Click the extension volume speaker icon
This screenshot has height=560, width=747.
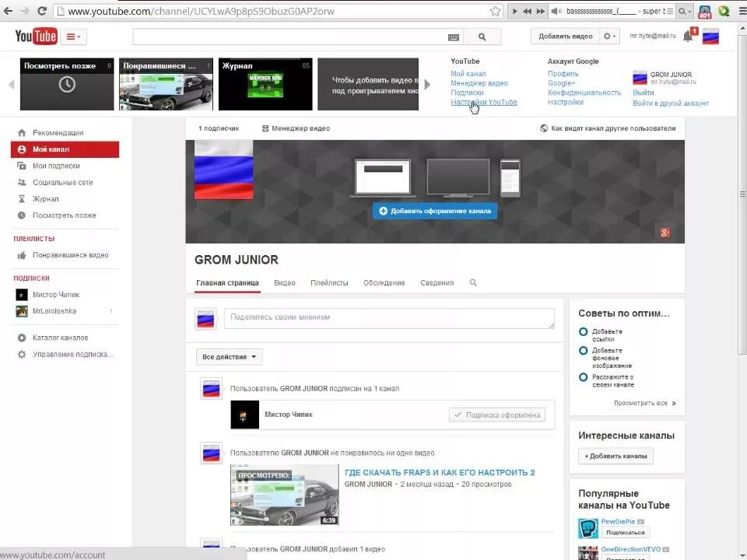[556, 11]
